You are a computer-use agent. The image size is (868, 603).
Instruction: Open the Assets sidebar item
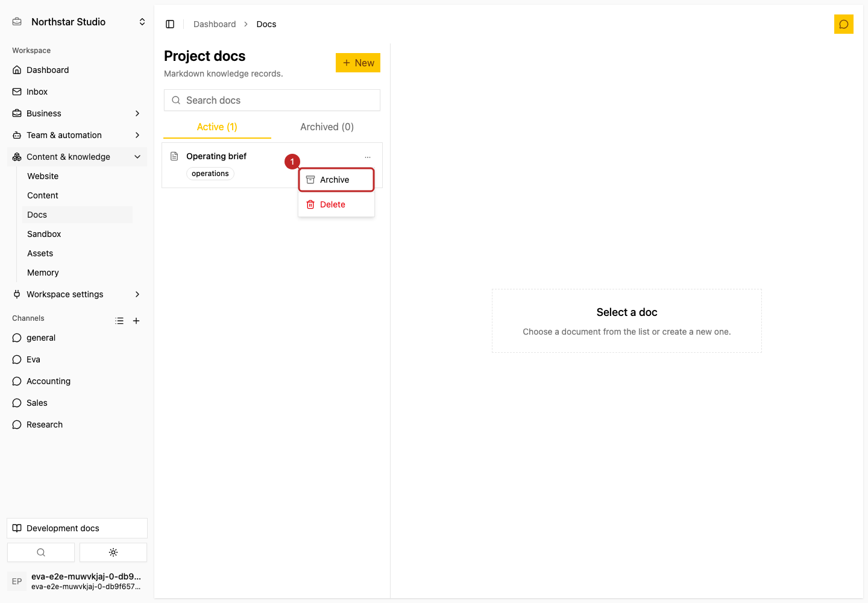(77, 253)
